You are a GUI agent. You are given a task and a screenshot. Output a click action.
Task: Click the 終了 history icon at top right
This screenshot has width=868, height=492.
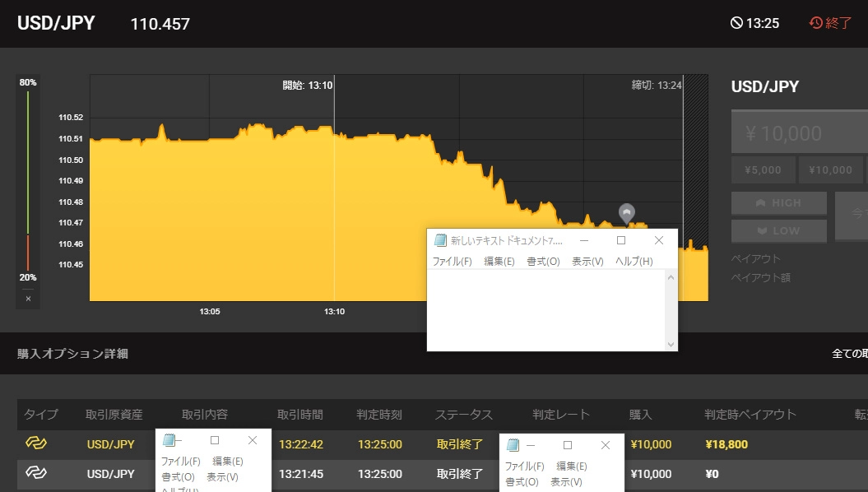[x=816, y=23]
